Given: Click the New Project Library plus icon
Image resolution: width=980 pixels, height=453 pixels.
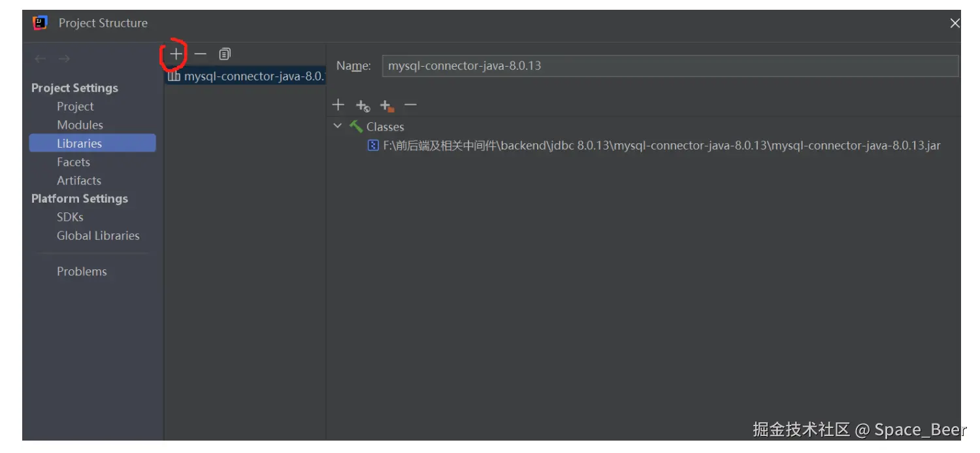Looking at the screenshot, I should point(176,54).
